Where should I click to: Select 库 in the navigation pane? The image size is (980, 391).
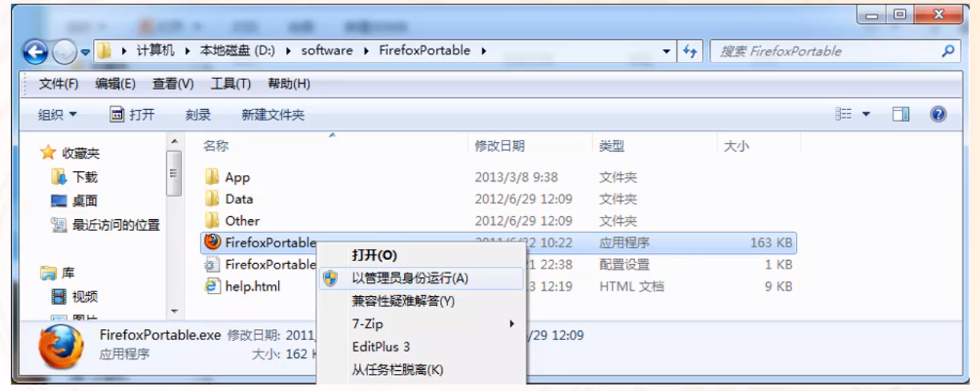[x=68, y=273]
